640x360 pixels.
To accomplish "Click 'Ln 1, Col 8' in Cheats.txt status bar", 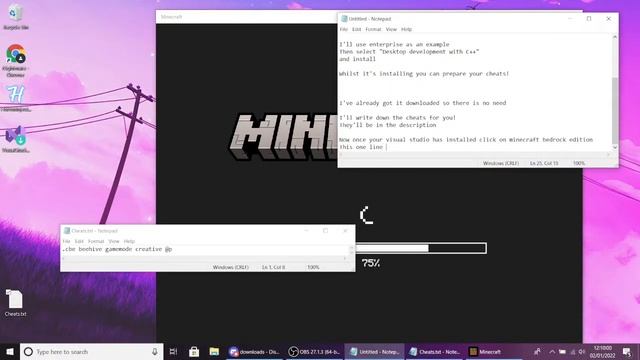I will [273, 267].
